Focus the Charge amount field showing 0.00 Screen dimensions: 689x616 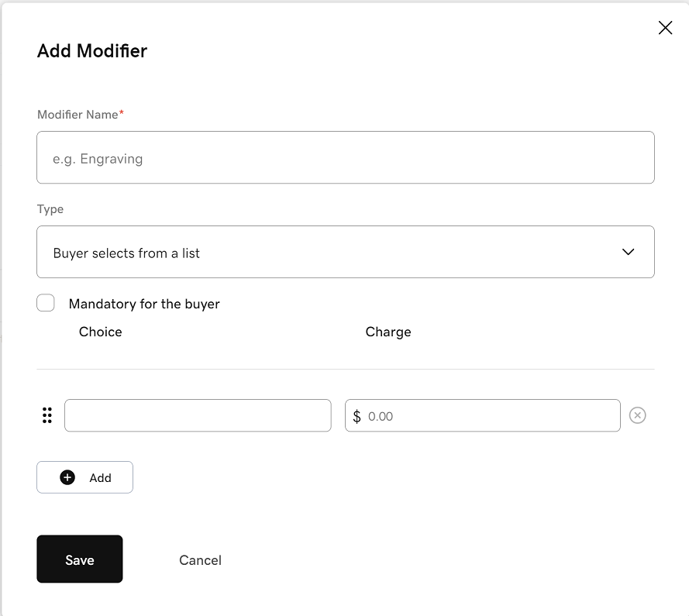483,415
